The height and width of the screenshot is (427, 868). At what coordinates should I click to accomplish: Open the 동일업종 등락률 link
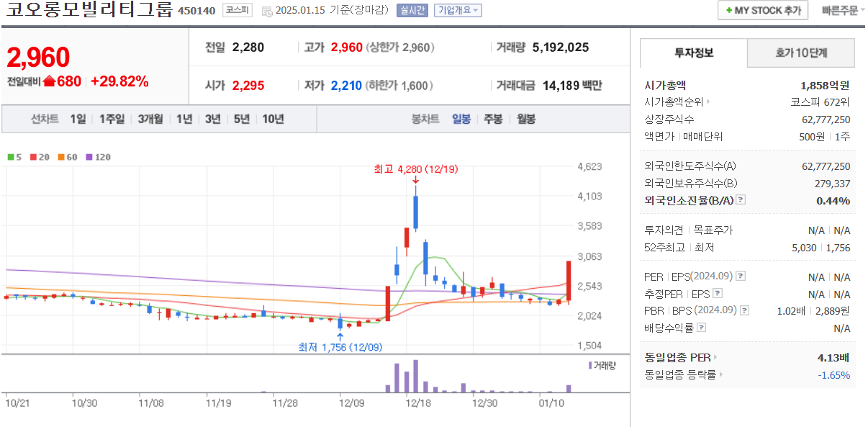coord(684,374)
